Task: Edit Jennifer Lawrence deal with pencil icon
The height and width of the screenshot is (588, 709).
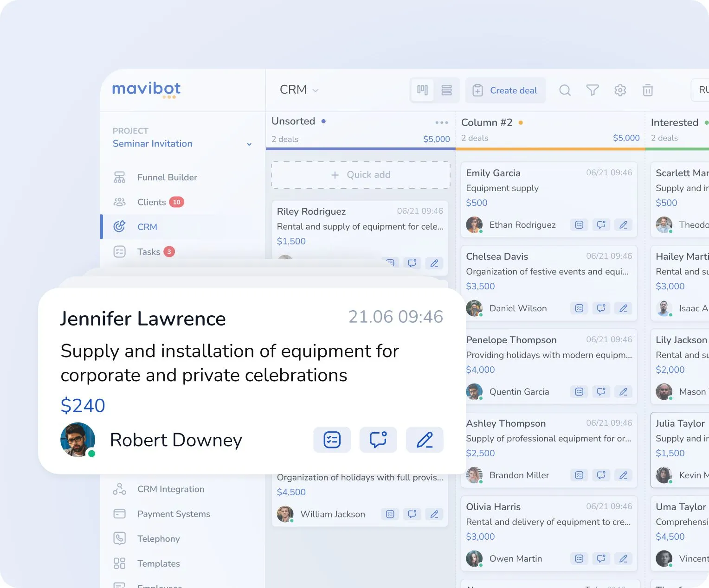Action: 425,440
